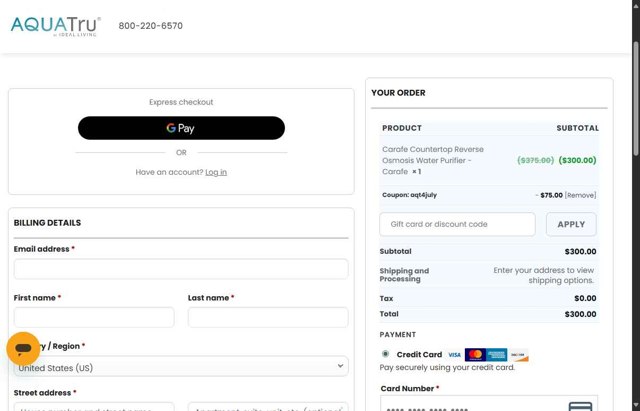Pay with the Google Pay button
Screen dimensions: 640x411
[x=181, y=128]
